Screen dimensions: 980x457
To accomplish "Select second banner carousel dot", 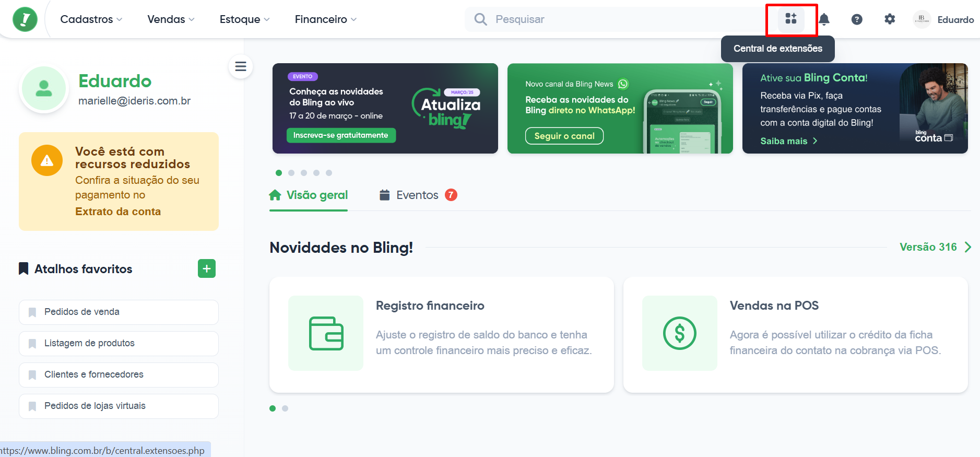I will coord(291,173).
